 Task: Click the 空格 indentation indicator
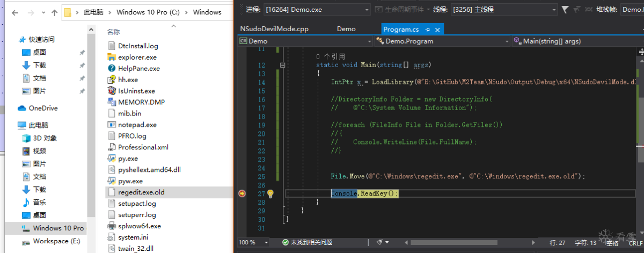pos(612,243)
